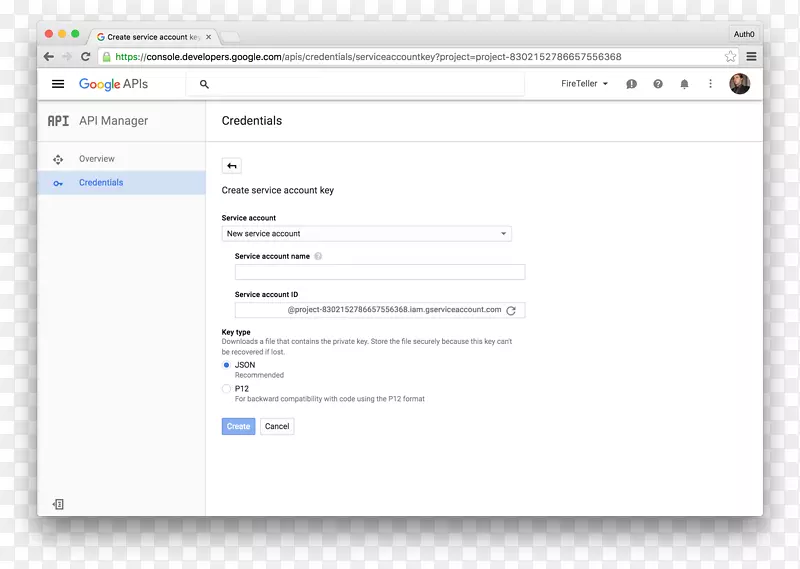Open the help question mark icon
Viewport: 800px width, 569px height.
(658, 84)
